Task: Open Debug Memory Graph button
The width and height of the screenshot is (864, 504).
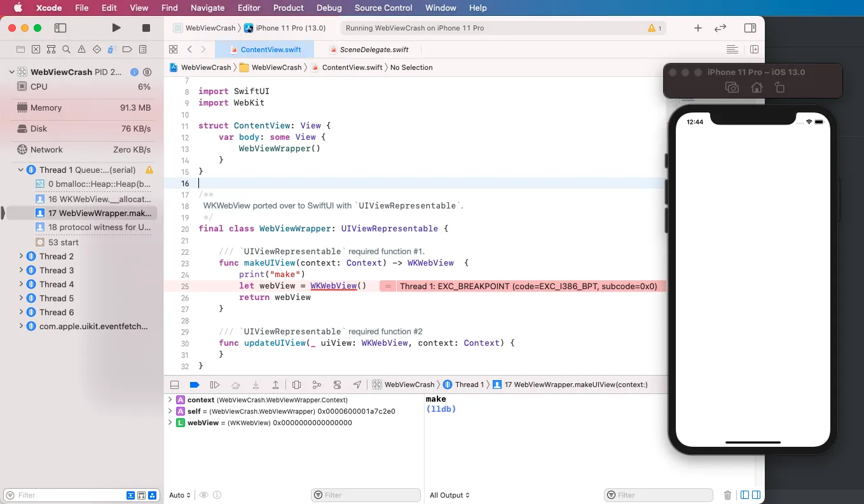Action: [x=317, y=385]
